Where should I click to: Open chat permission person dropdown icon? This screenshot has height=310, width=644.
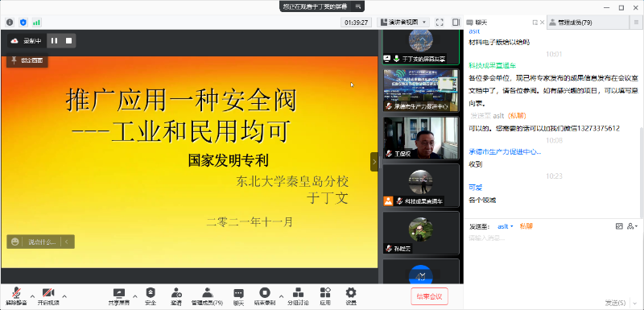click(x=632, y=226)
